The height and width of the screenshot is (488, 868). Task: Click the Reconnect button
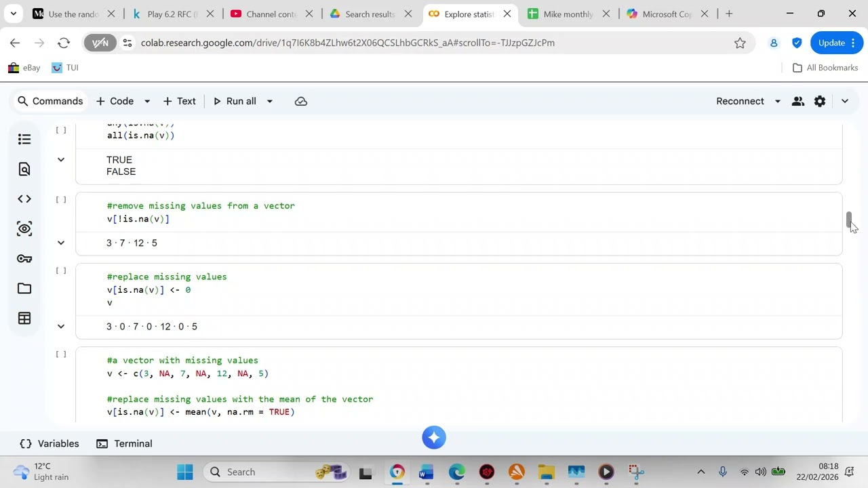point(740,101)
